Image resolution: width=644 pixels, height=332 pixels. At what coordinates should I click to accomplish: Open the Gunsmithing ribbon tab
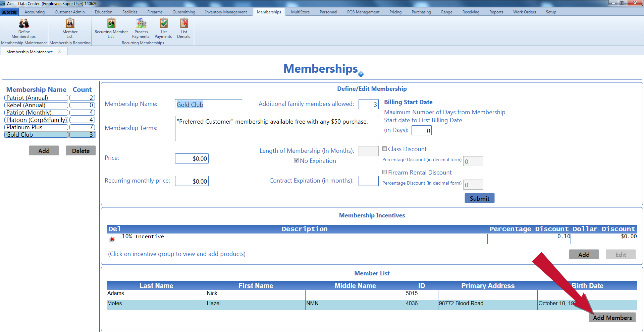pyautogui.click(x=184, y=12)
